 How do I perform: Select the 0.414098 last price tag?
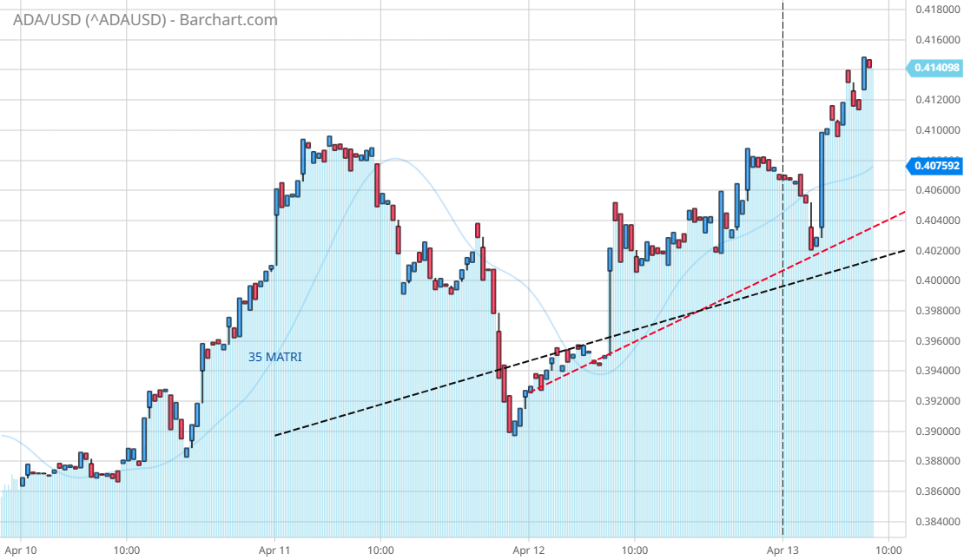934,68
